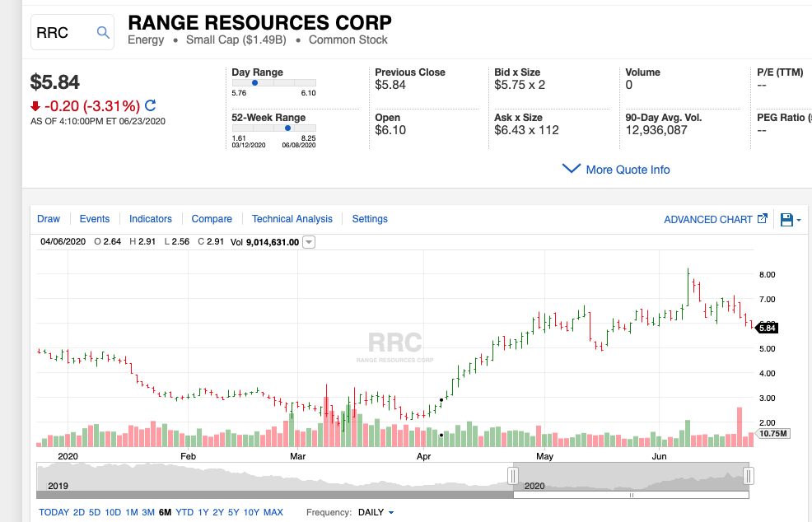The height and width of the screenshot is (522, 812).
Task: Select the 1Y time range
Action: (203, 512)
